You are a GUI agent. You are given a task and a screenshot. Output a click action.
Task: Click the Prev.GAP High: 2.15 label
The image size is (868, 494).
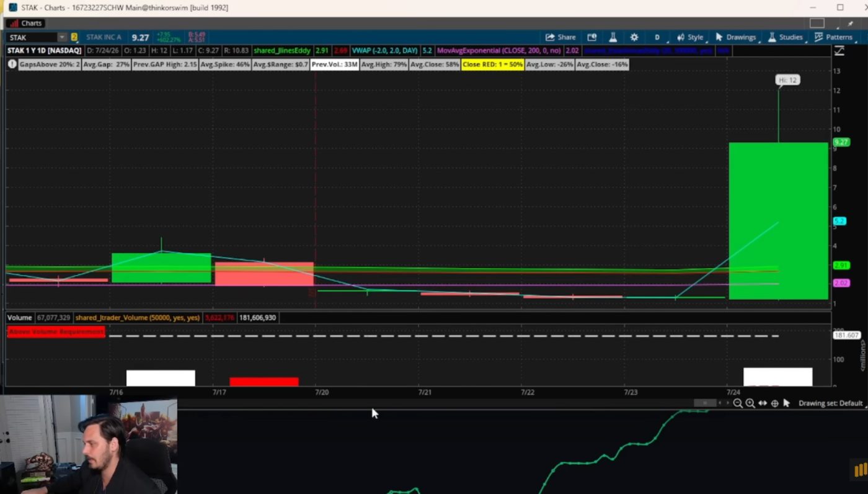tap(164, 64)
